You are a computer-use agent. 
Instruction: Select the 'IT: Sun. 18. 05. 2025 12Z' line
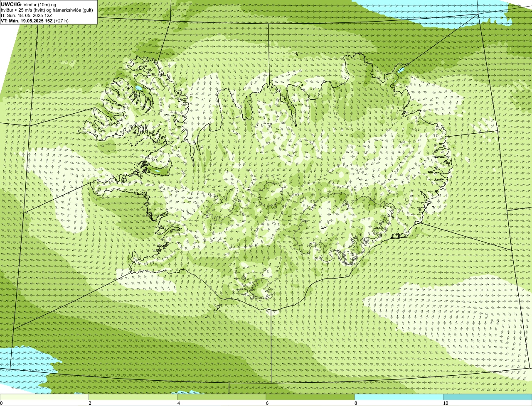pyautogui.click(x=26, y=15)
